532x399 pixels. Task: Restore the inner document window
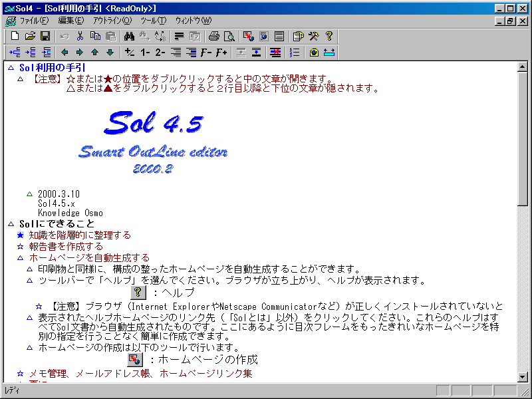(x=510, y=21)
